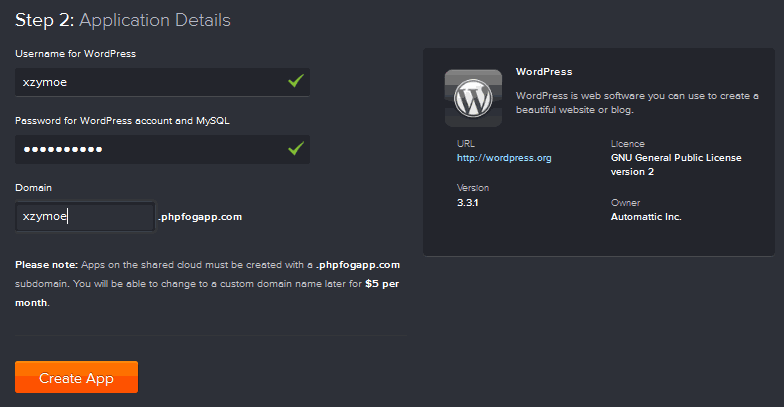Click the GNU General Public License text
The height and width of the screenshot is (407, 784).
[x=676, y=164]
